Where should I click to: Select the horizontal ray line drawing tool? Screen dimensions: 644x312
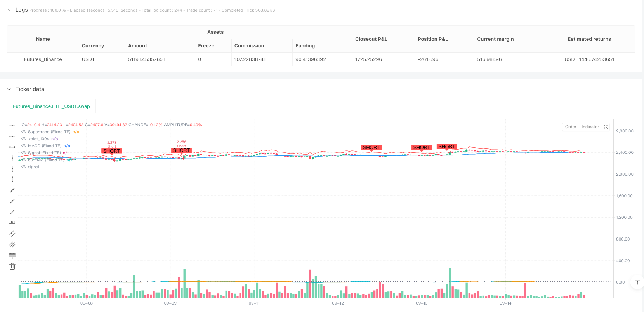click(x=12, y=136)
